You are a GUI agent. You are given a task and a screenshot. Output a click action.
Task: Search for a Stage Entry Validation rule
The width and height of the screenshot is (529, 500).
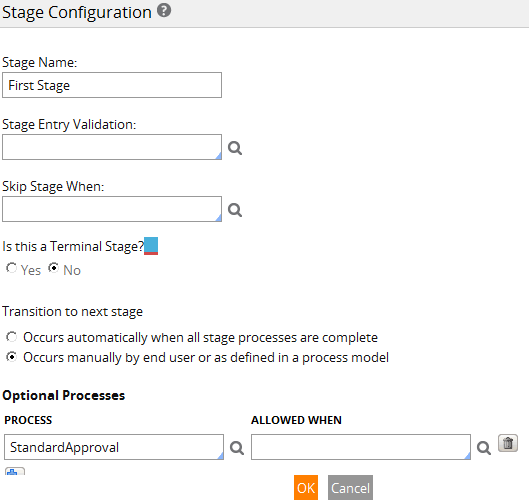click(x=235, y=148)
